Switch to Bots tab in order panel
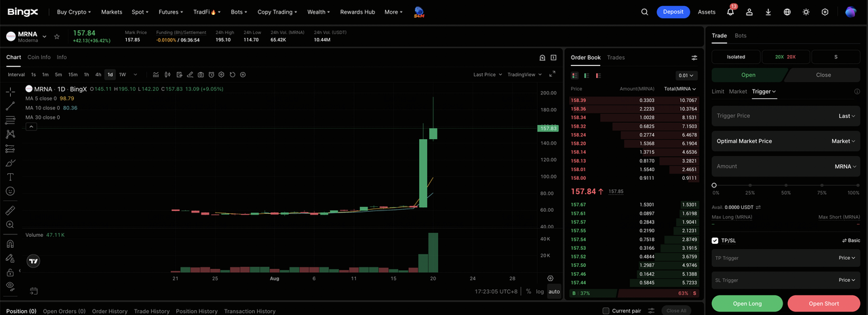The width and height of the screenshot is (868, 315). 741,35
